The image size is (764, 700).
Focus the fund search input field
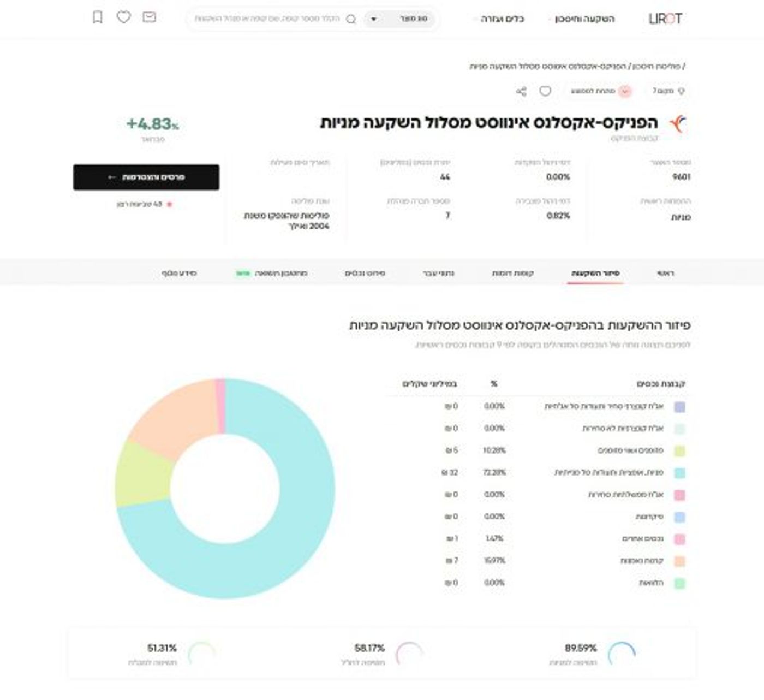(x=267, y=19)
